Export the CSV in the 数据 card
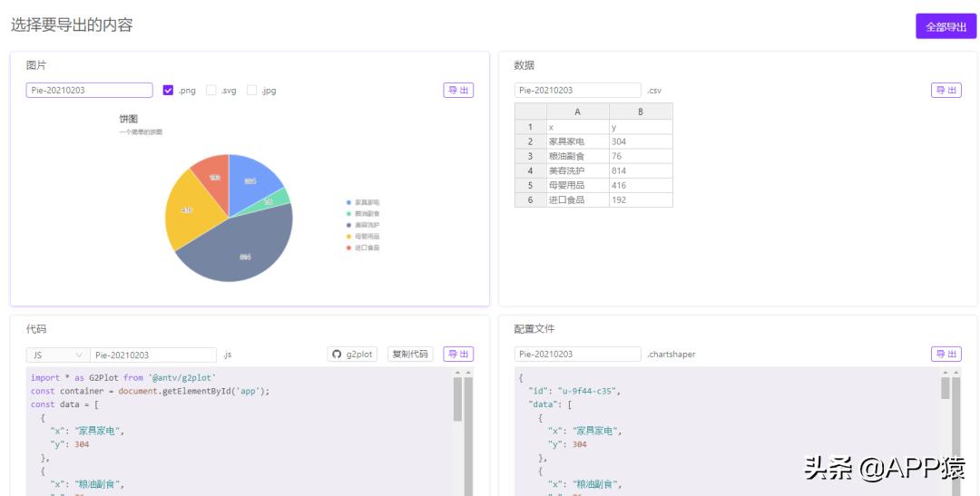The width and height of the screenshot is (980, 496). coord(946,91)
